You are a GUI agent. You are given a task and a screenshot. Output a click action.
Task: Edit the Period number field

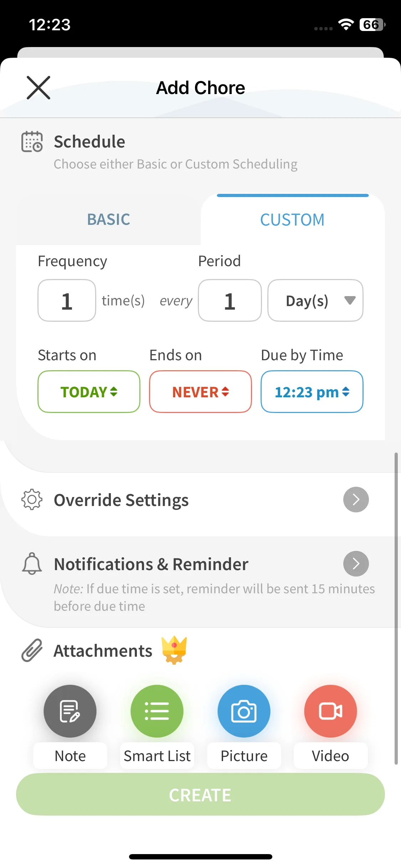pos(230,301)
